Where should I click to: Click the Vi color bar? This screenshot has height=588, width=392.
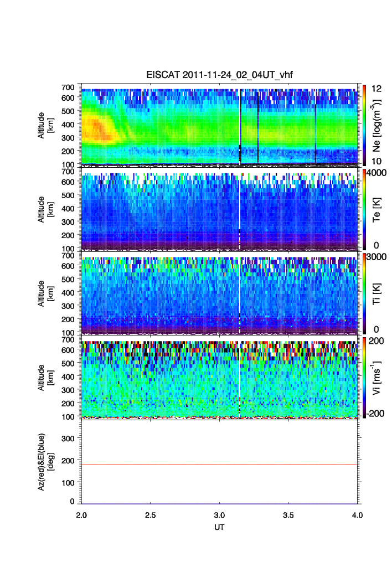[364, 378]
